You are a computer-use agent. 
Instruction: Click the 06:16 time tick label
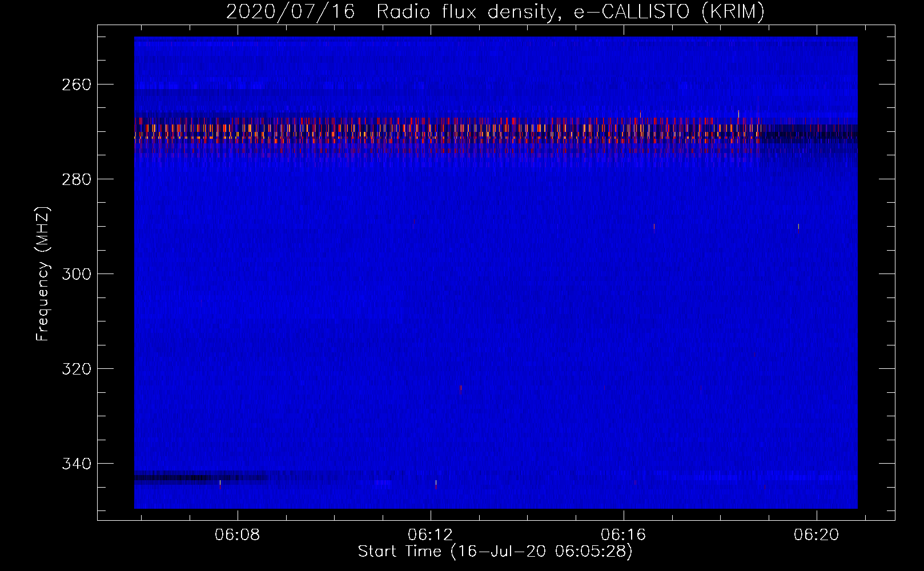click(x=624, y=534)
